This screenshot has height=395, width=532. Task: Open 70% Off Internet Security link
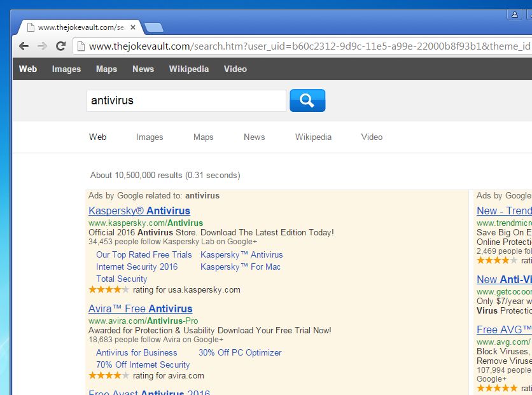pyautogui.click(x=143, y=364)
